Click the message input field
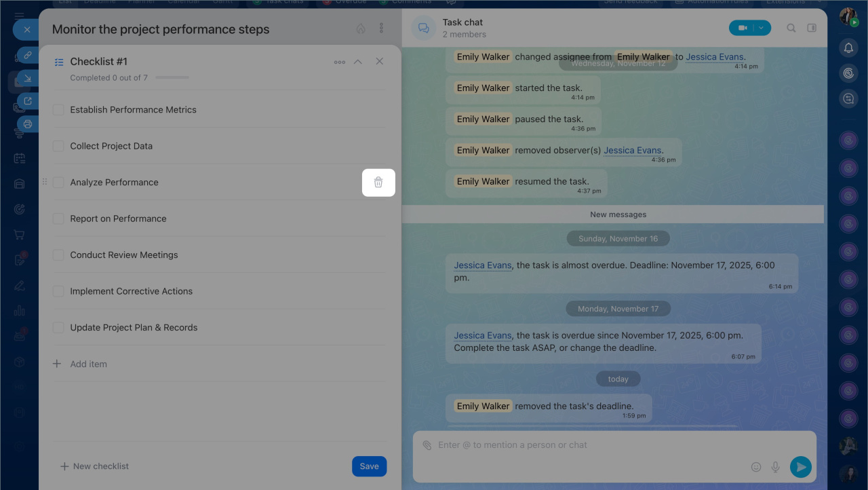The image size is (868, 490). [583, 445]
